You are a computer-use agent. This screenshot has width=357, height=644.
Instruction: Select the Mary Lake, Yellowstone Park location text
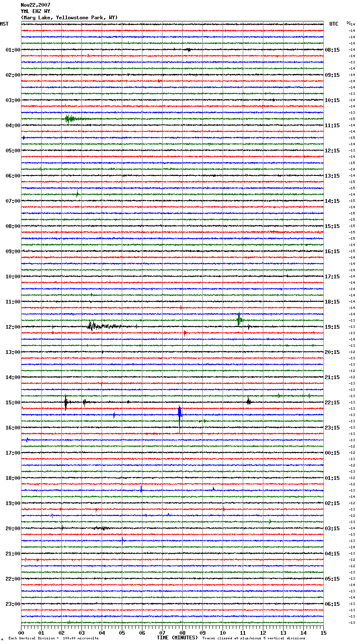click(x=69, y=18)
